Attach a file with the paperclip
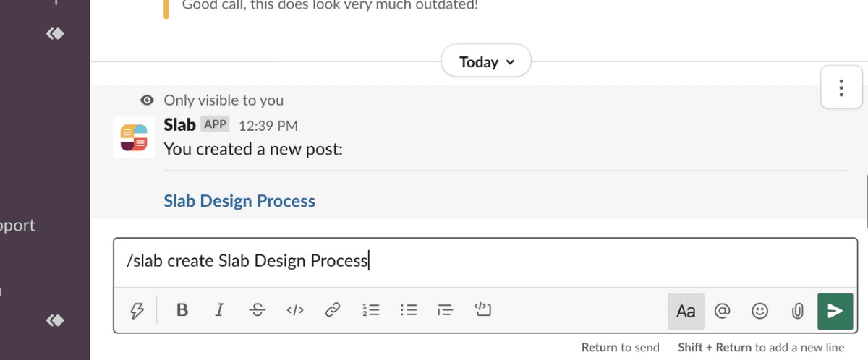This screenshot has height=360, width=868. click(797, 311)
